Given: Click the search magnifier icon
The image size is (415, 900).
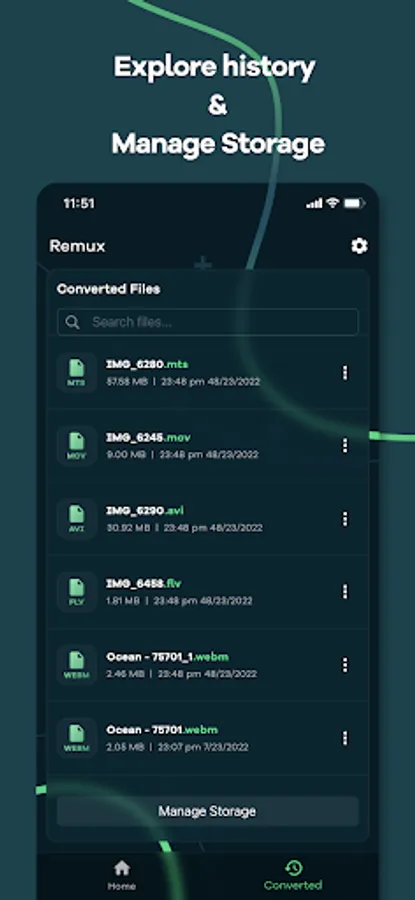Looking at the screenshot, I should click(x=72, y=323).
